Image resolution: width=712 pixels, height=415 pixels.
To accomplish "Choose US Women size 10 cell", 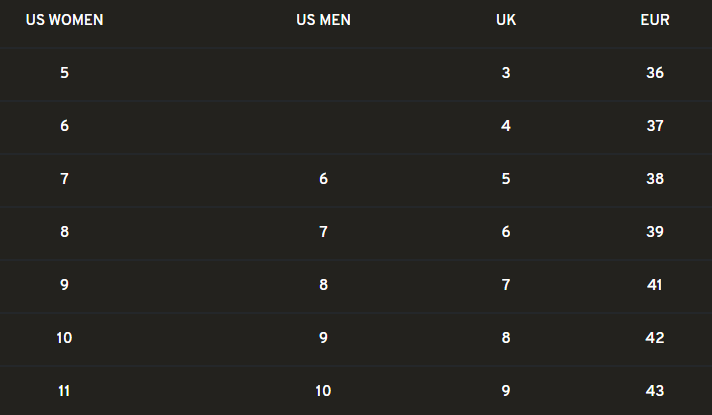I will [x=64, y=338].
